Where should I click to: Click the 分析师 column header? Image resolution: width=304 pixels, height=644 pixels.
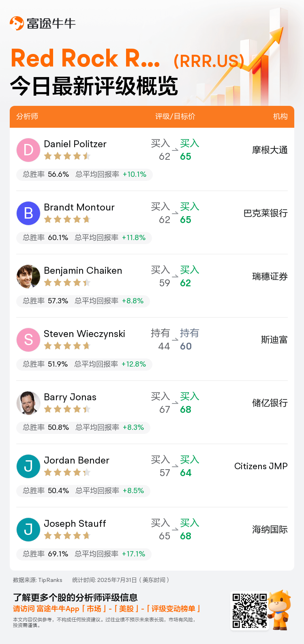click(x=27, y=117)
